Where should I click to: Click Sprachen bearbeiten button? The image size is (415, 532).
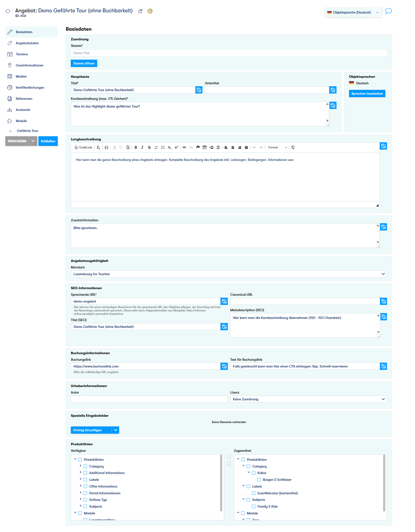click(x=367, y=93)
